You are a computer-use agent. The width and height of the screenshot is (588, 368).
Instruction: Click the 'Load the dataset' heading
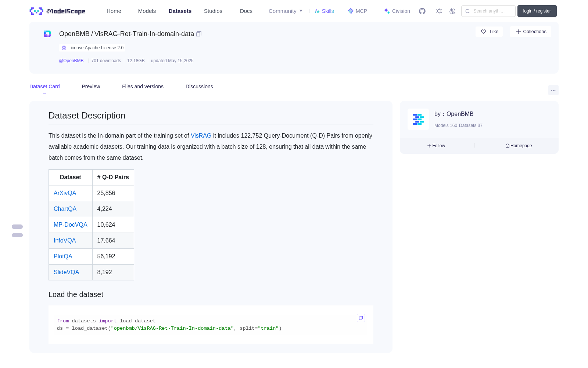click(76, 294)
